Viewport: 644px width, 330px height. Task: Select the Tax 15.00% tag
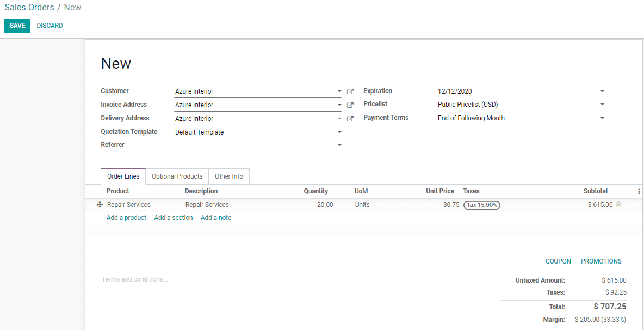(x=481, y=205)
